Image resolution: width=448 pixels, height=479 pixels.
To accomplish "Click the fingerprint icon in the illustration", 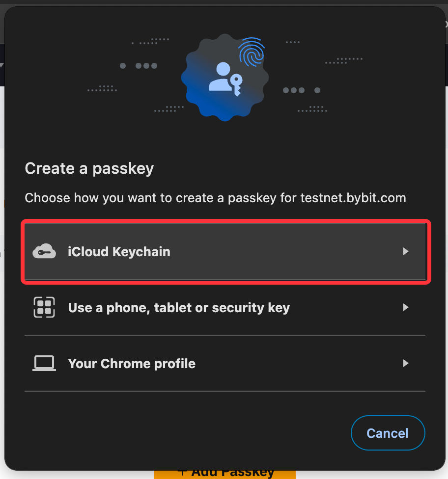I will [x=252, y=53].
